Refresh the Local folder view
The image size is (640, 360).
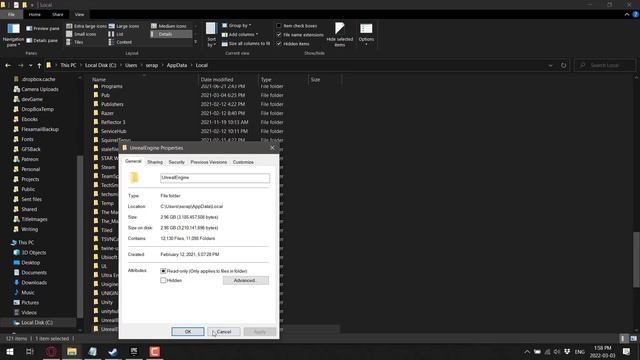pyautogui.click(x=563, y=65)
